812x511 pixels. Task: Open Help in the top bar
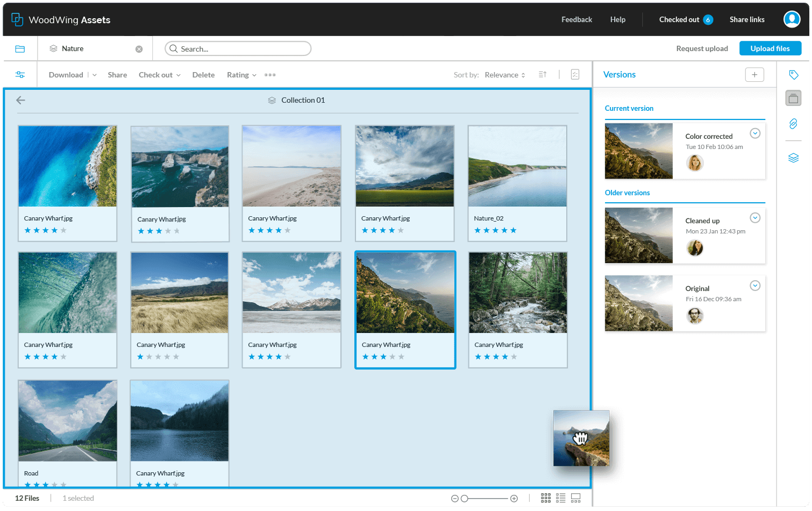click(617, 19)
